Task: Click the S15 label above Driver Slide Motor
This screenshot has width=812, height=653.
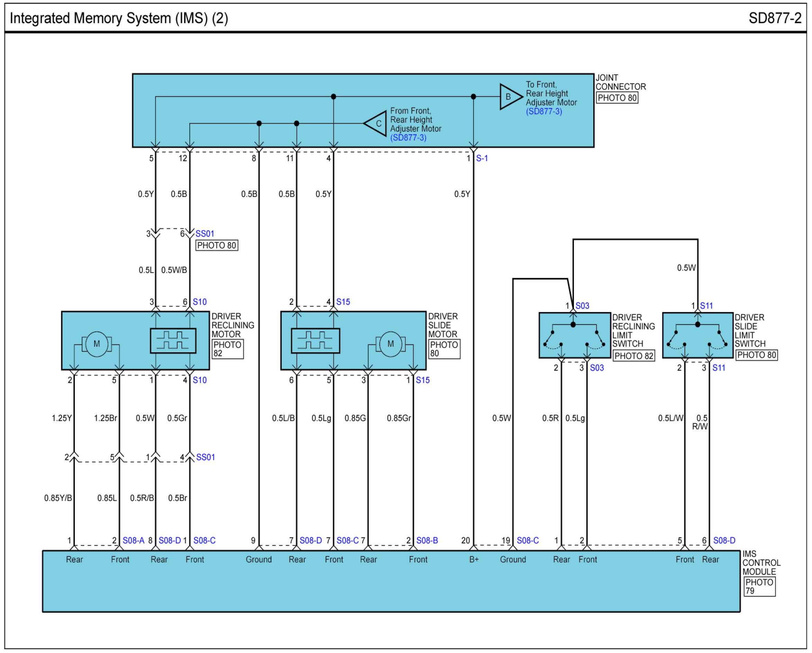Action: 343,302
